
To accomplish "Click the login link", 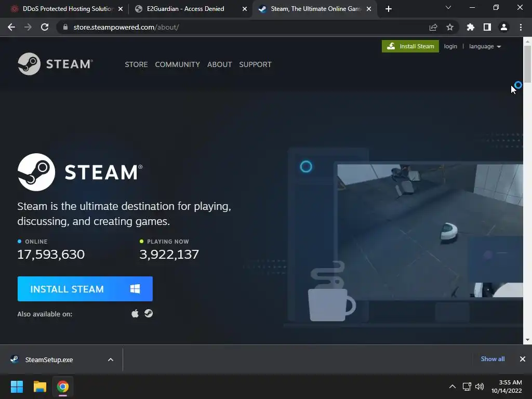I will (x=450, y=46).
